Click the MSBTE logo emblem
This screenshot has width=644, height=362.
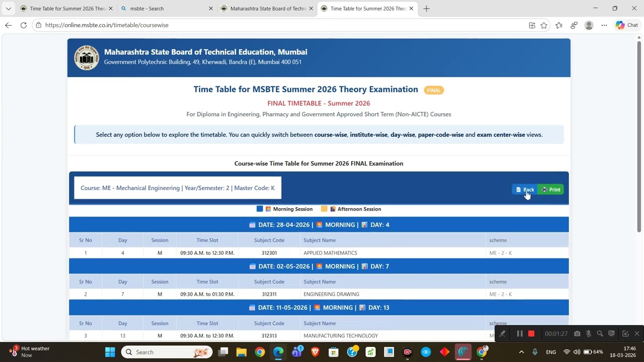coord(87,58)
